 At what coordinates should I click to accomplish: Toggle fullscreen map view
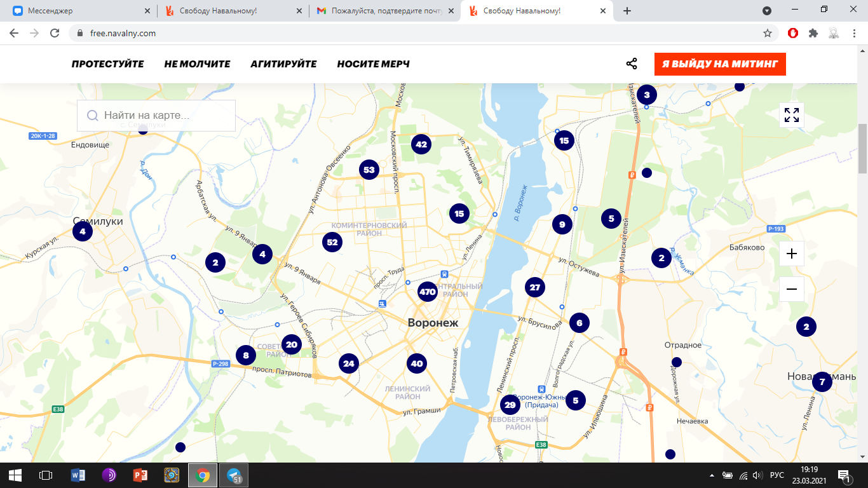(792, 115)
